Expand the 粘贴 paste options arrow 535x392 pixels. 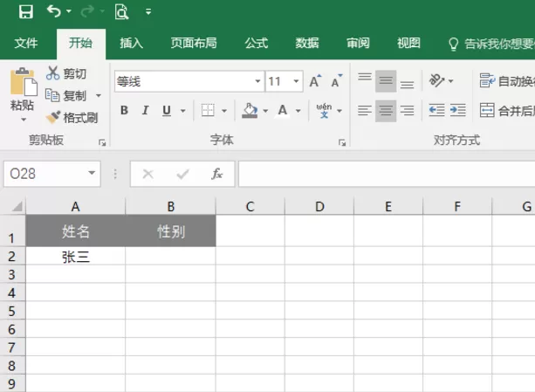point(24,120)
